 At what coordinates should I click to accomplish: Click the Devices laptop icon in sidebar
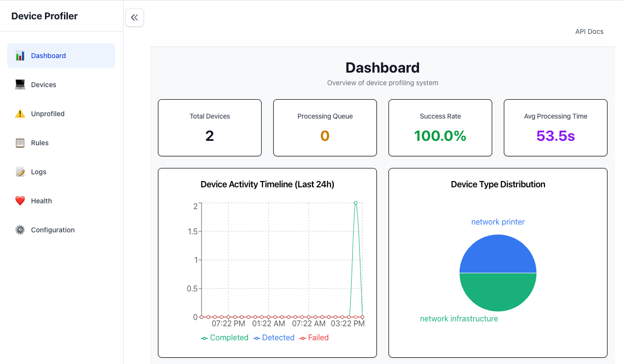(x=20, y=84)
